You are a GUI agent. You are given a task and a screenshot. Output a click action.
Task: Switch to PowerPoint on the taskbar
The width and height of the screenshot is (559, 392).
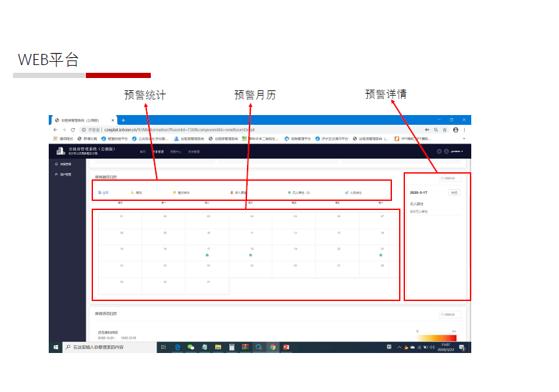286,347
